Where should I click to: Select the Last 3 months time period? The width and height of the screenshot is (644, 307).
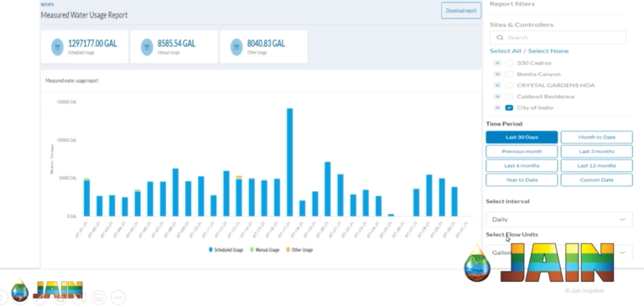[x=596, y=151]
